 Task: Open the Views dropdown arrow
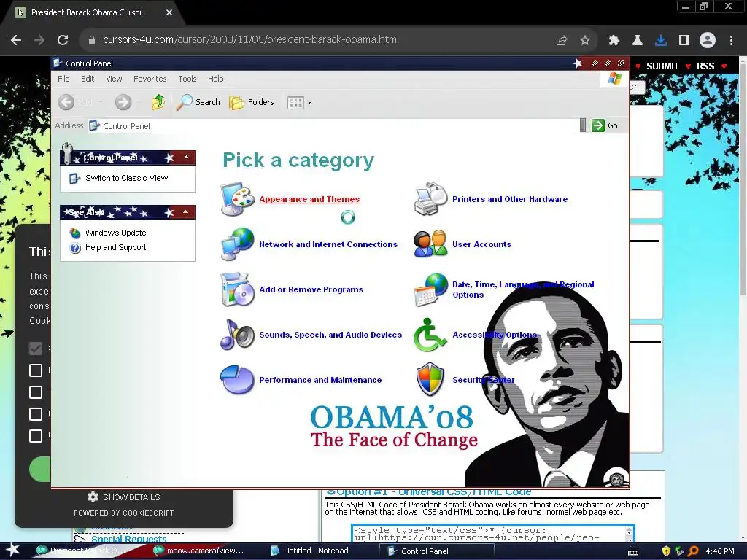pyautogui.click(x=309, y=102)
